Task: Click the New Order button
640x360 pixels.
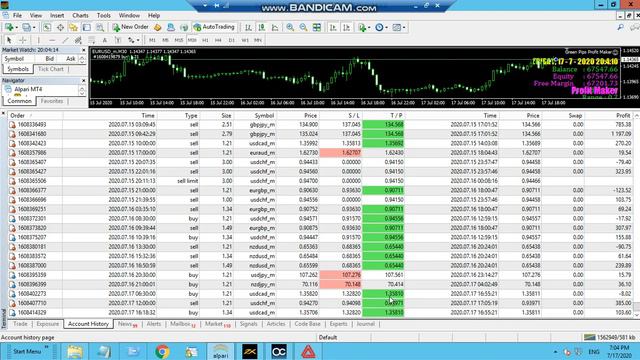Action: [131, 27]
